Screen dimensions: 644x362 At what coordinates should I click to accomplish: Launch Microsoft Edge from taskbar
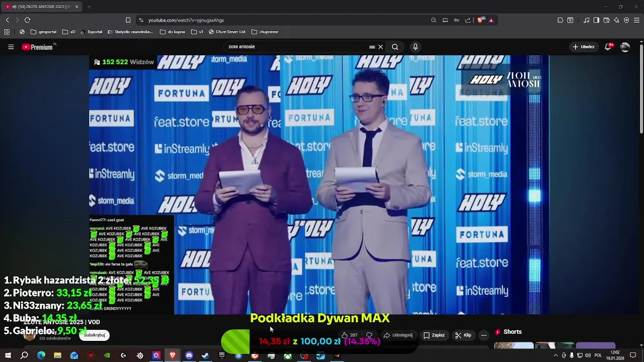pos(41,355)
